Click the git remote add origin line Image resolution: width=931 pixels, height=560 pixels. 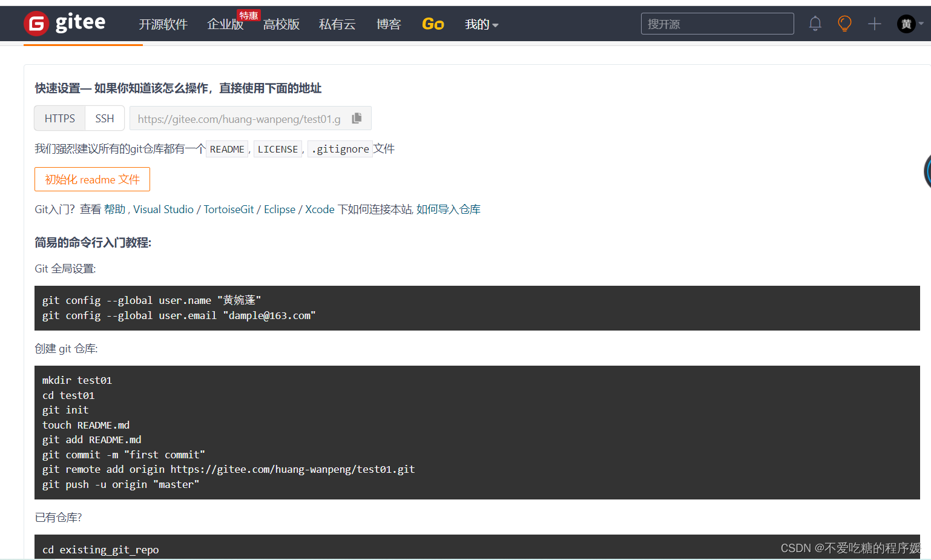pyautogui.click(x=229, y=469)
